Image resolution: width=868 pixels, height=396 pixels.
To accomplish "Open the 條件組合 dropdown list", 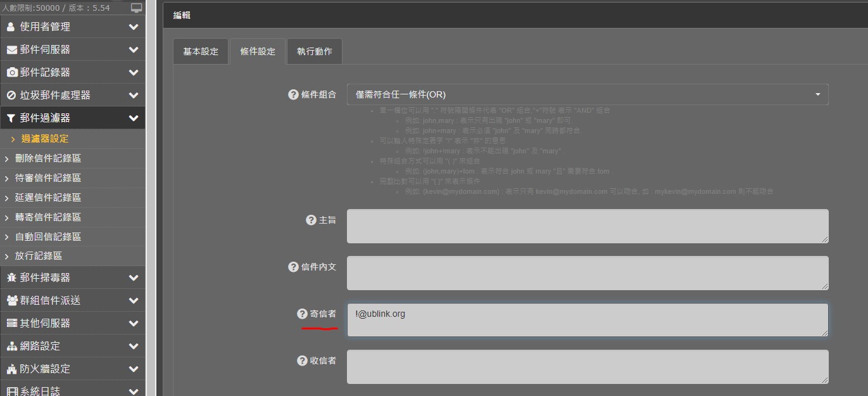I will point(587,94).
